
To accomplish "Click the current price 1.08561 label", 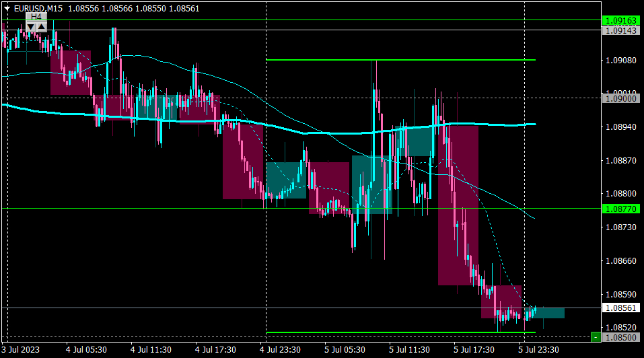I will pos(621,308).
